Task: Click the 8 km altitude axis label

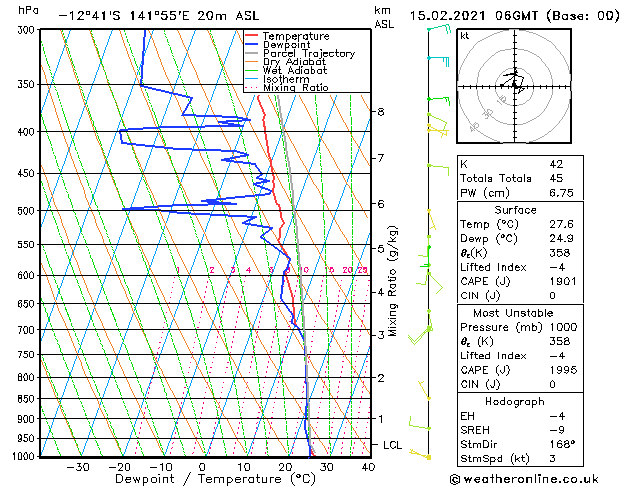Action: [381, 111]
